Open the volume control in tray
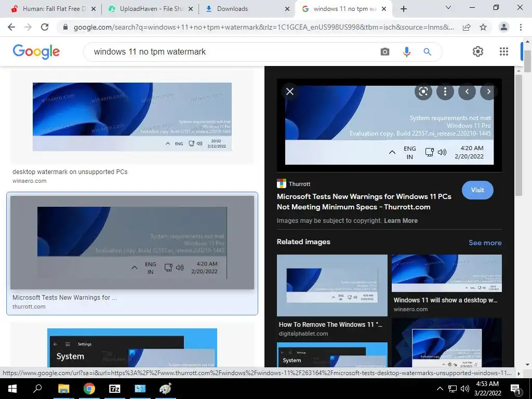532x399 pixels. [x=465, y=389]
